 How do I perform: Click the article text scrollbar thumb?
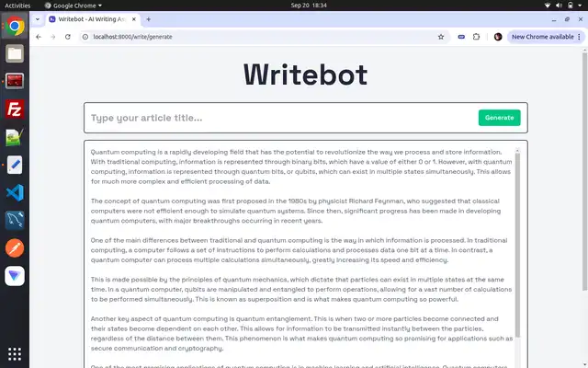517,246
